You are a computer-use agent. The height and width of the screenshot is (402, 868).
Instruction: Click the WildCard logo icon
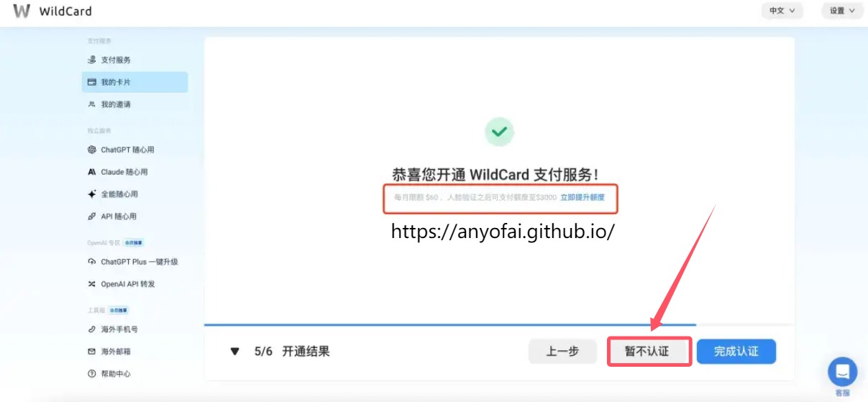tap(22, 11)
